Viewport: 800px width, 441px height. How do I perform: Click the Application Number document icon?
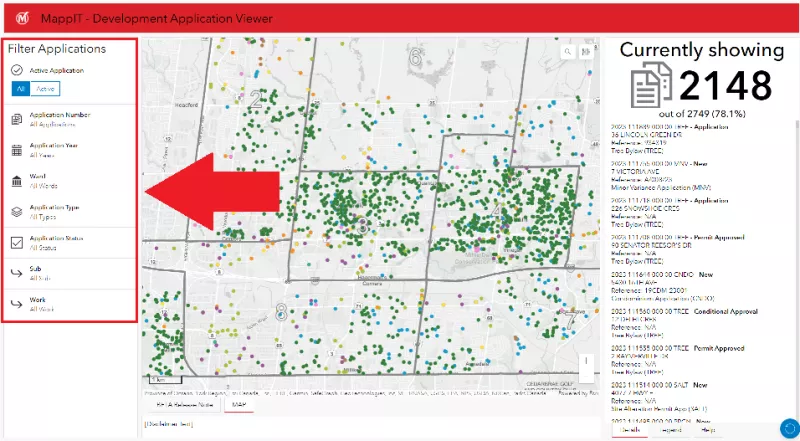17,119
